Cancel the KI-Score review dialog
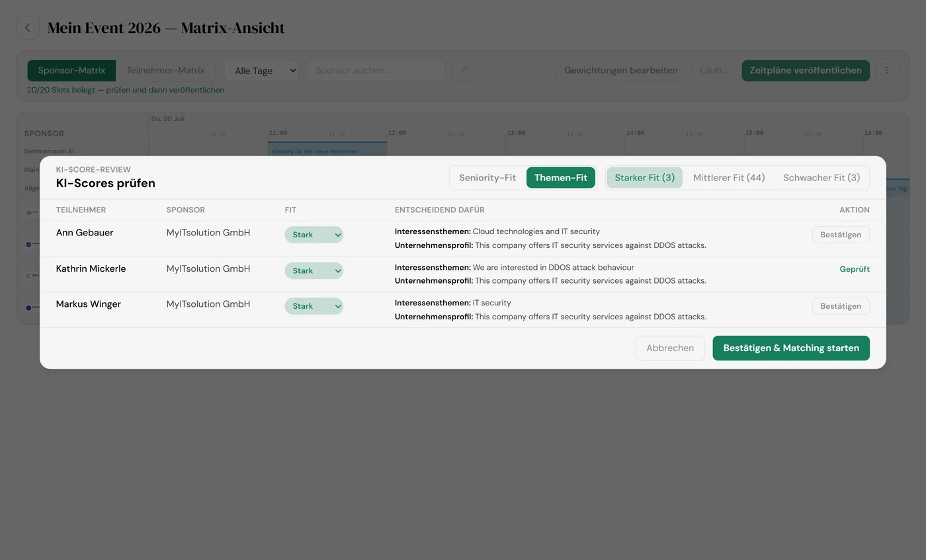Image resolution: width=926 pixels, height=560 pixels. click(670, 348)
